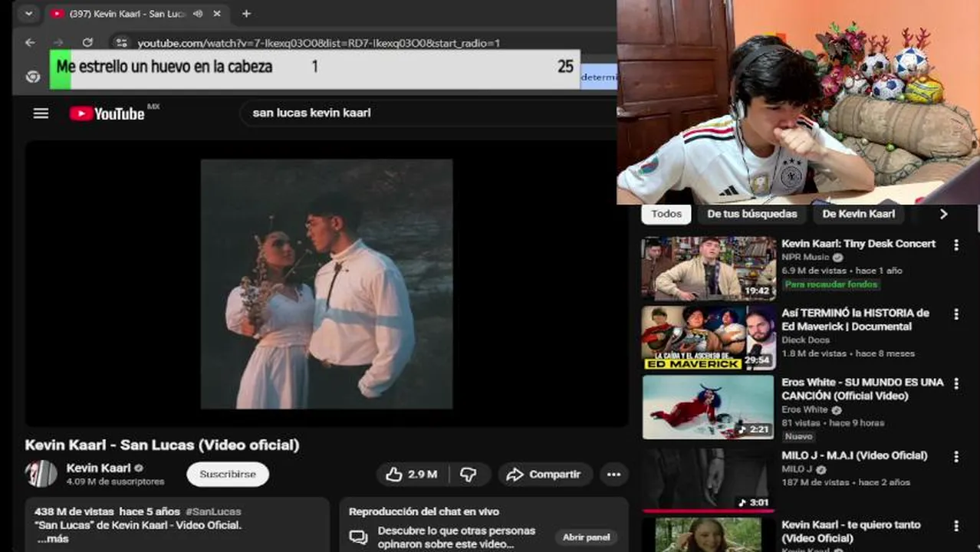The height and width of the screenshot is (552, 980).
Task: Click the Chrome icon beside the overlay bar
Action: coord(33,77)
